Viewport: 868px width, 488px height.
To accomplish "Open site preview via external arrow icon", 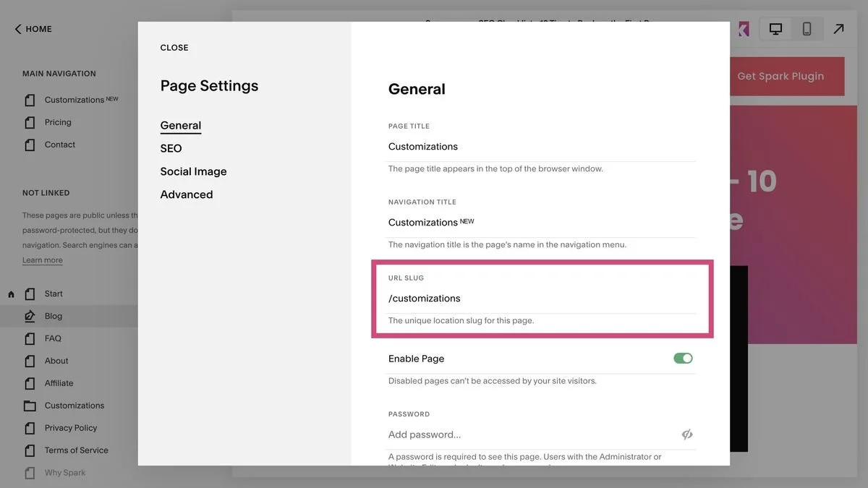I will (838, 27).
